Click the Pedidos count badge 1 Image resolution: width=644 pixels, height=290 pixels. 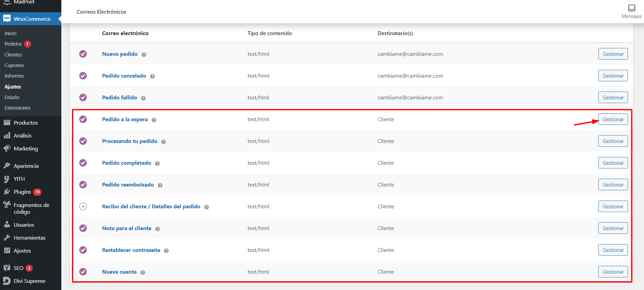point(28,44)
